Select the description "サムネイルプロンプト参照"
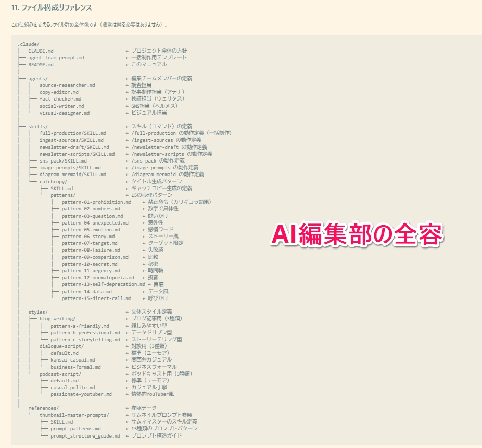 [162, 415]
